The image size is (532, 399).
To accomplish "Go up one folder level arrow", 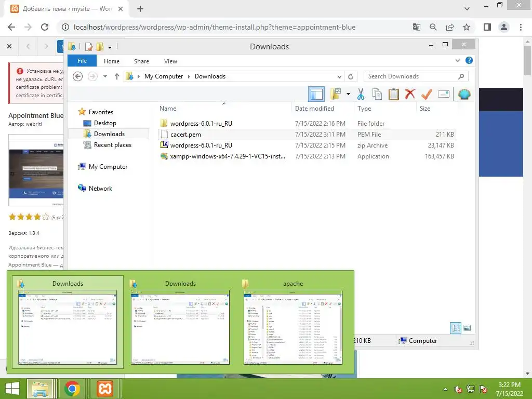I will 117,76.
